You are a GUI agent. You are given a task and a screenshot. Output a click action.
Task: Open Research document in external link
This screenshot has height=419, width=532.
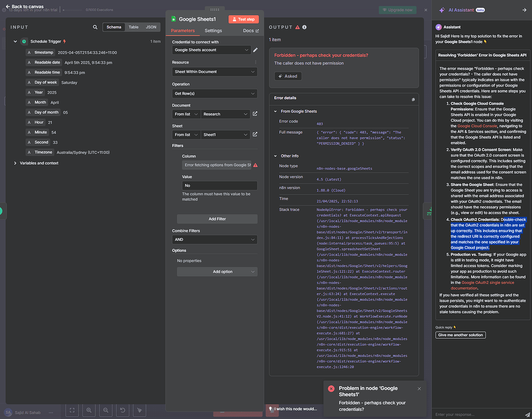tap(255, 114)
